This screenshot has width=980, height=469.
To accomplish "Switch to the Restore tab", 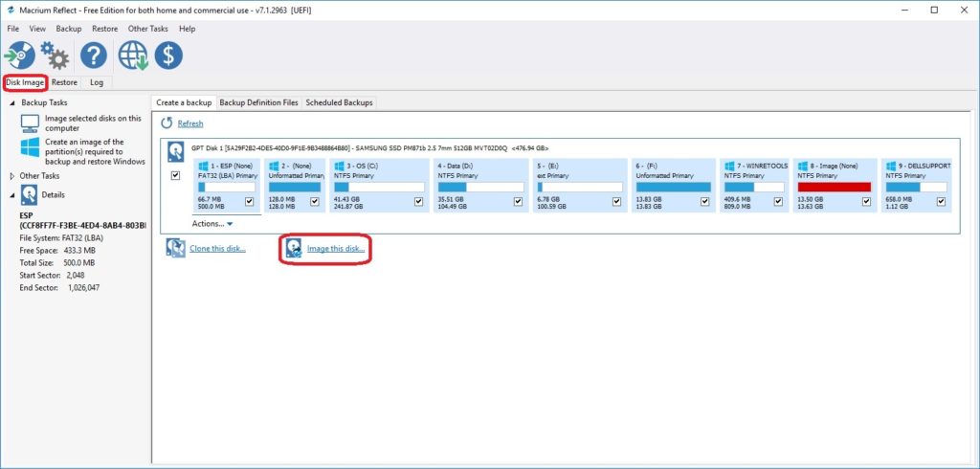I will [64, 82].
